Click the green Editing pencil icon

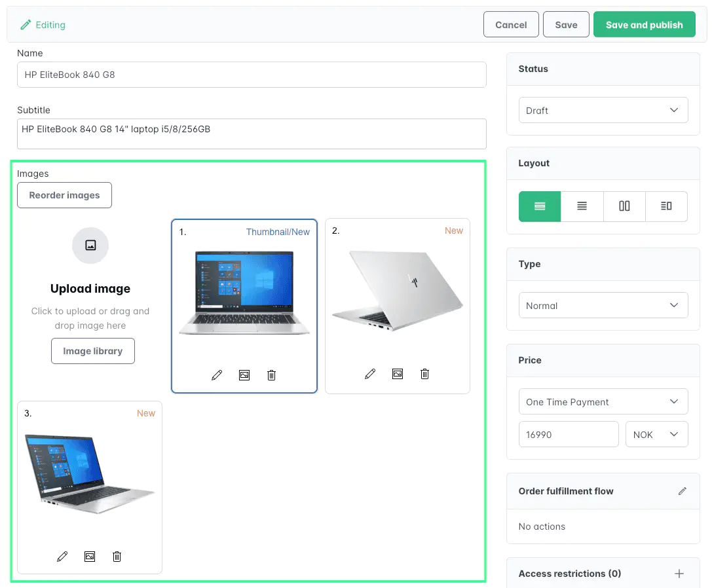[27, 24]
